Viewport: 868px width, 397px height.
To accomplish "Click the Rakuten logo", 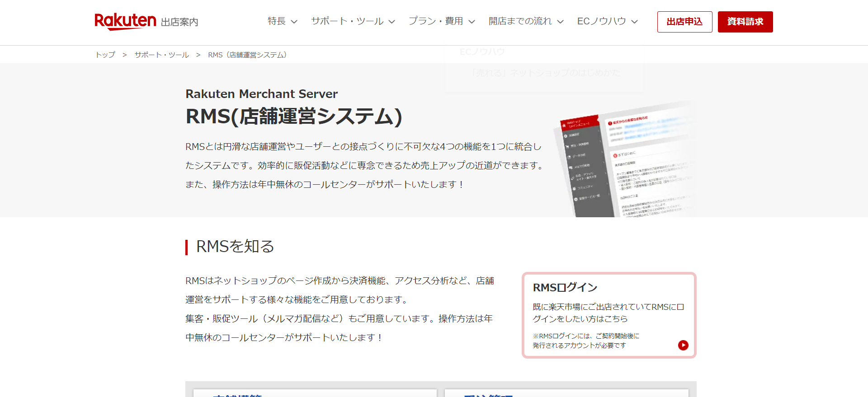I will click(125, 21).
